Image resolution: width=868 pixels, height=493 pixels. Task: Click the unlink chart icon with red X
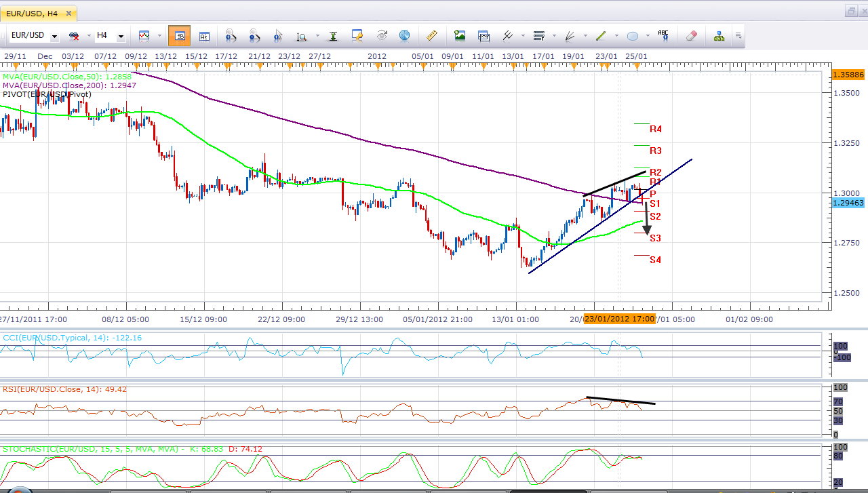(x=74, y=36)
